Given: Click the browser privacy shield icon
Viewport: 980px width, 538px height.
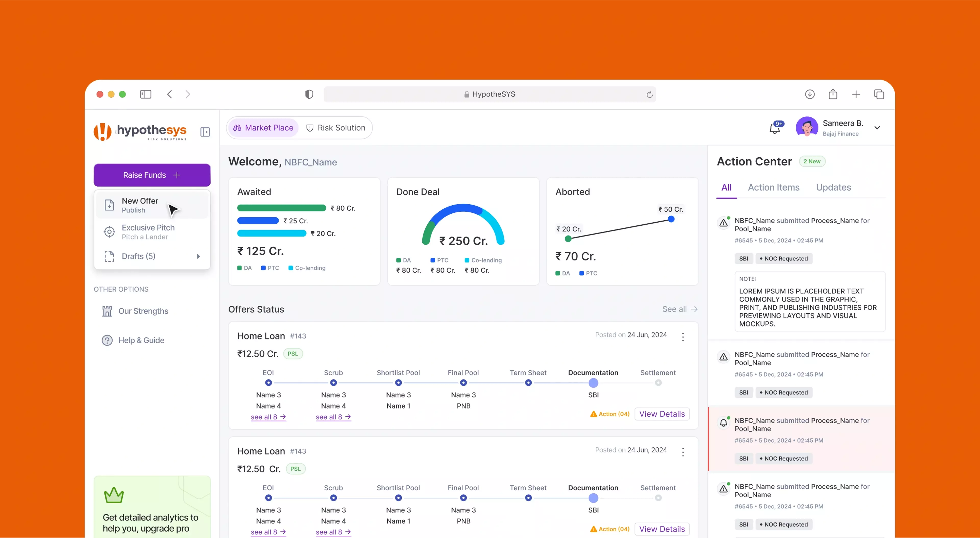Looking at the screenshot, I should point(309,94).
